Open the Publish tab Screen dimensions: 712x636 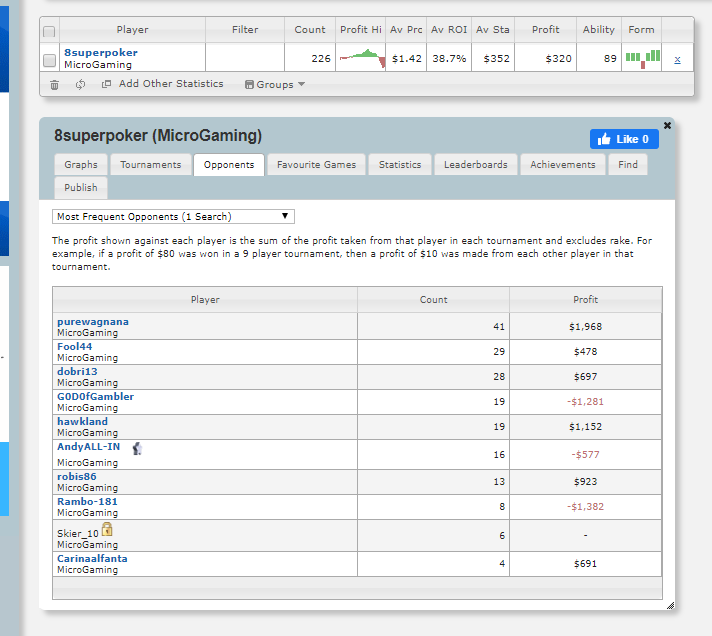81,187
